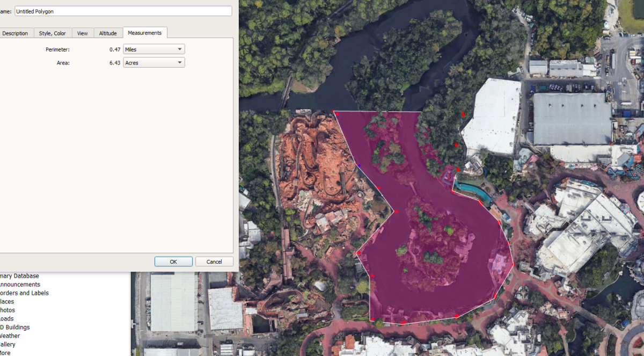Select the Borders and Labels layer
The height and width of the screenshot is (356, 644).
[24, 293]
